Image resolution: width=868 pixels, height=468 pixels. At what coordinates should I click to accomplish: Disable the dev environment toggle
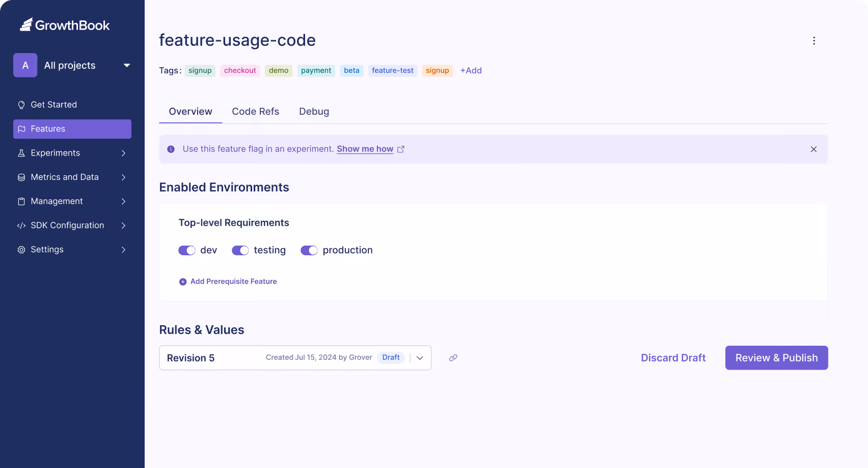point(186,250)
